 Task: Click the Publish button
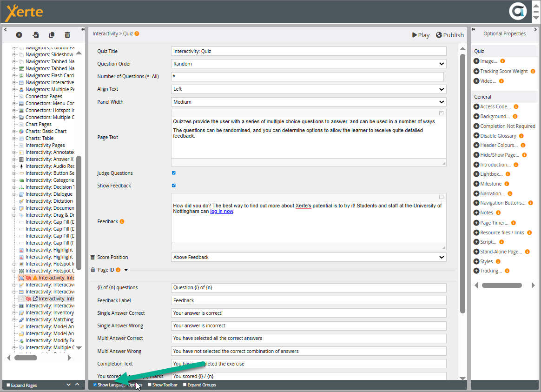coord(449,35)
